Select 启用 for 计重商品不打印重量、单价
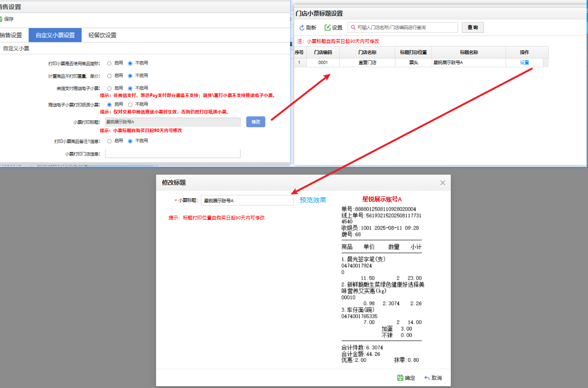This screenshot has height=388, width=588. coord(110,76)
